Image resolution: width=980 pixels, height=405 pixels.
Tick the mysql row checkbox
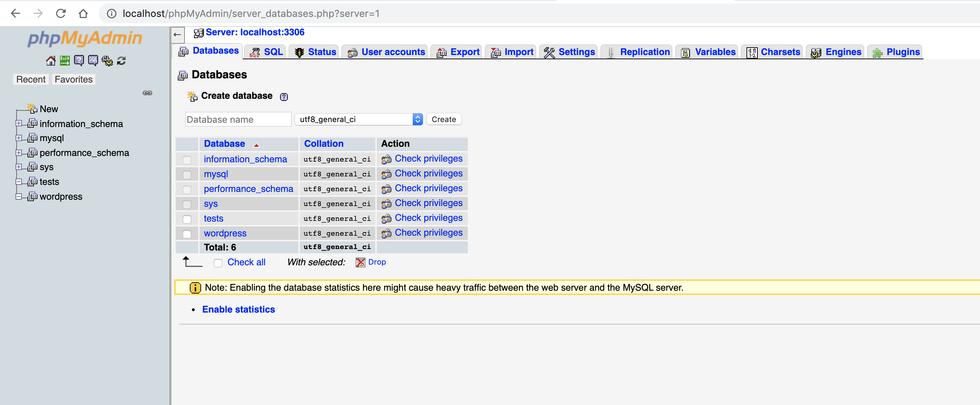[x=187, y=175]
